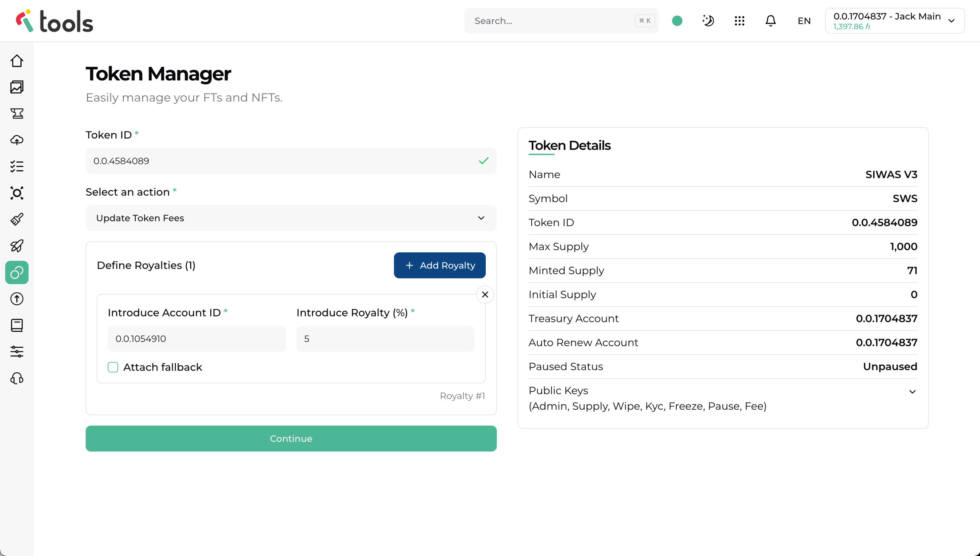Enable the Attach fallback checkbox
Screen dimensions: 980x556
tap(113, 367)
